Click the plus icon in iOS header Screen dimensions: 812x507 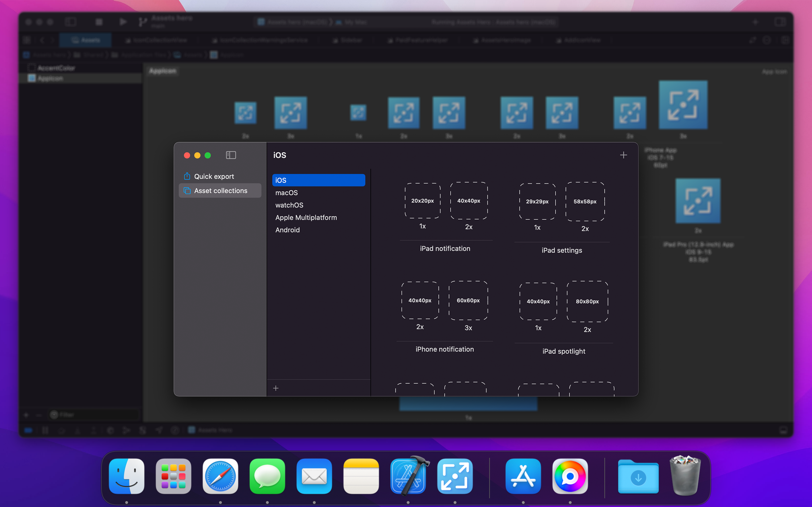tap(623, 155)
